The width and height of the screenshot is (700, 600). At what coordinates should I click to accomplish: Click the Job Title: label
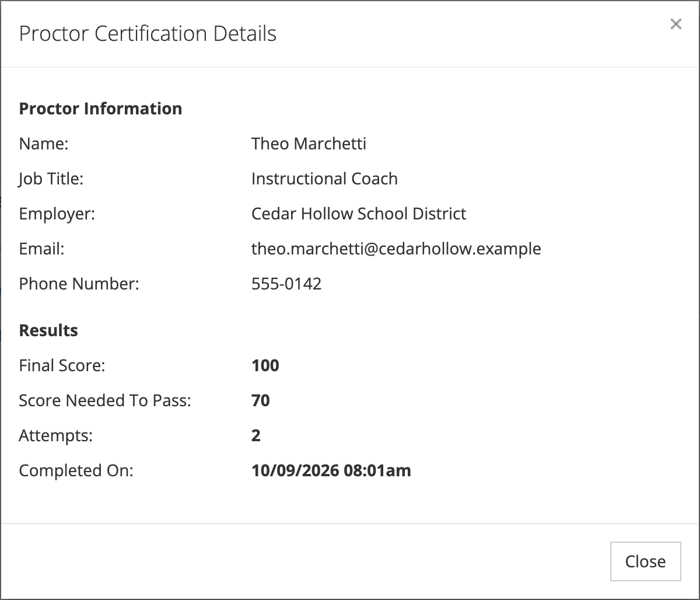click(x=51, y=179)
